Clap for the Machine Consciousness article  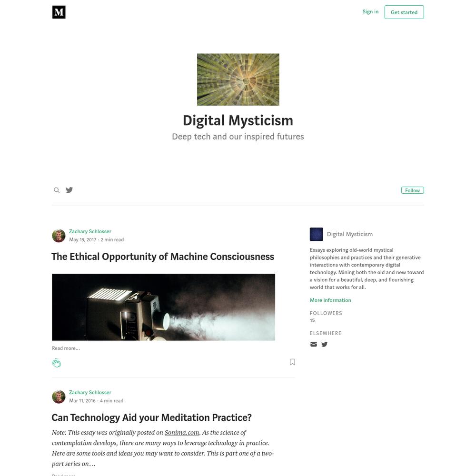(x=57, y=363)
